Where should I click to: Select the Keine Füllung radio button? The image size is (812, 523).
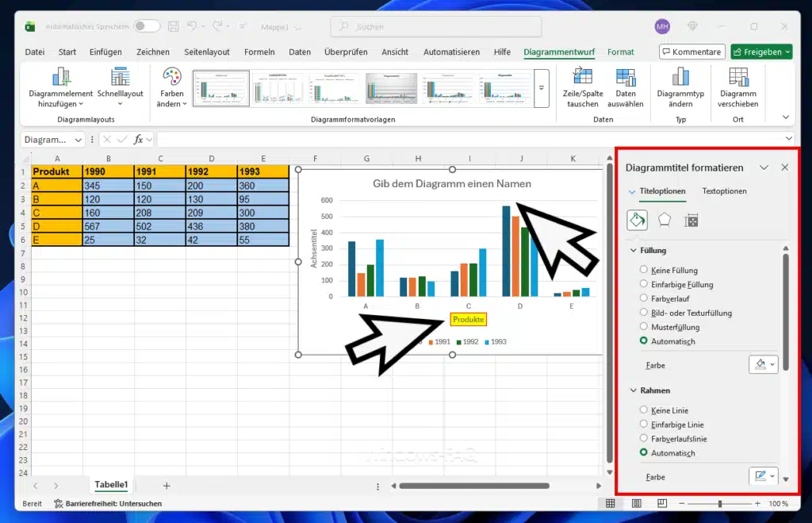[643, 270]
